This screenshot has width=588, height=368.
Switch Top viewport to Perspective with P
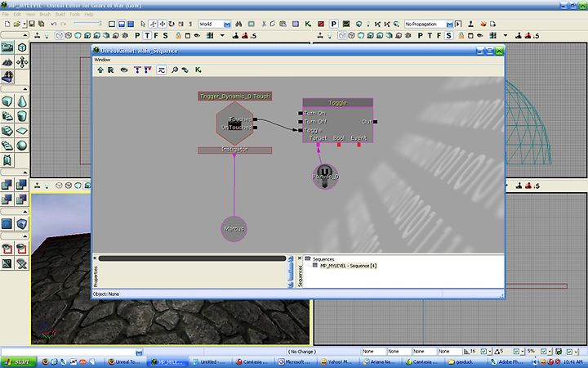[137, 36]
